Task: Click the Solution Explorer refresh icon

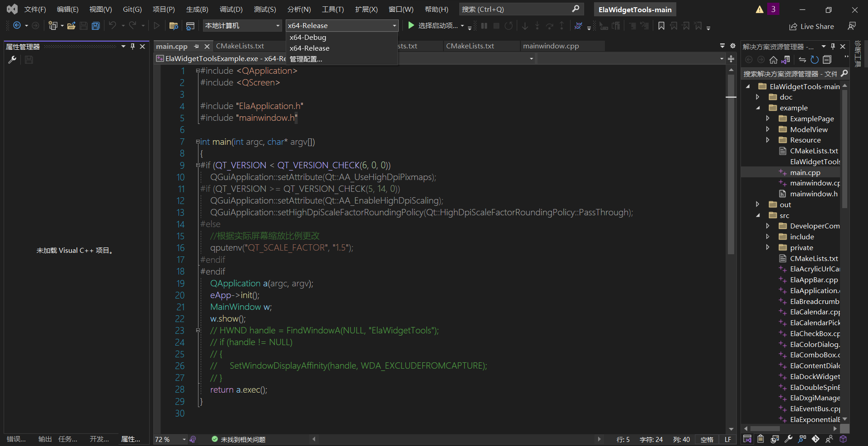Action: pyautogui.click(x=815, y=60)
